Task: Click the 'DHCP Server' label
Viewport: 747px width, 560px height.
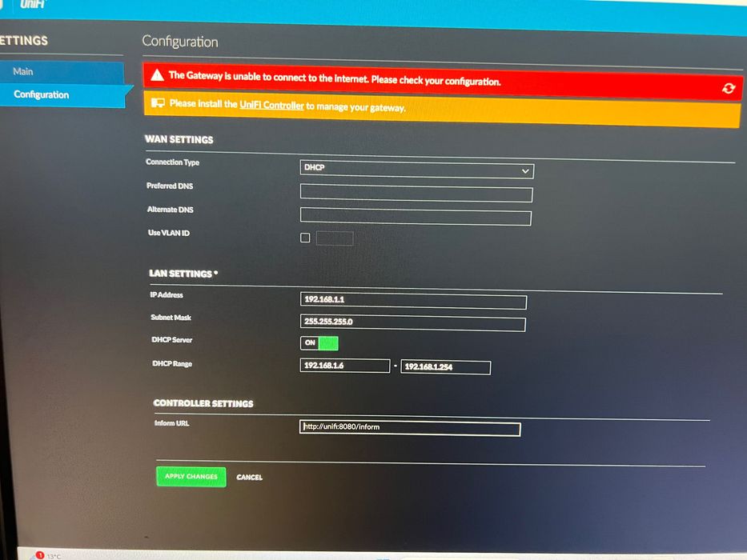Action: [x=171, y=339]
